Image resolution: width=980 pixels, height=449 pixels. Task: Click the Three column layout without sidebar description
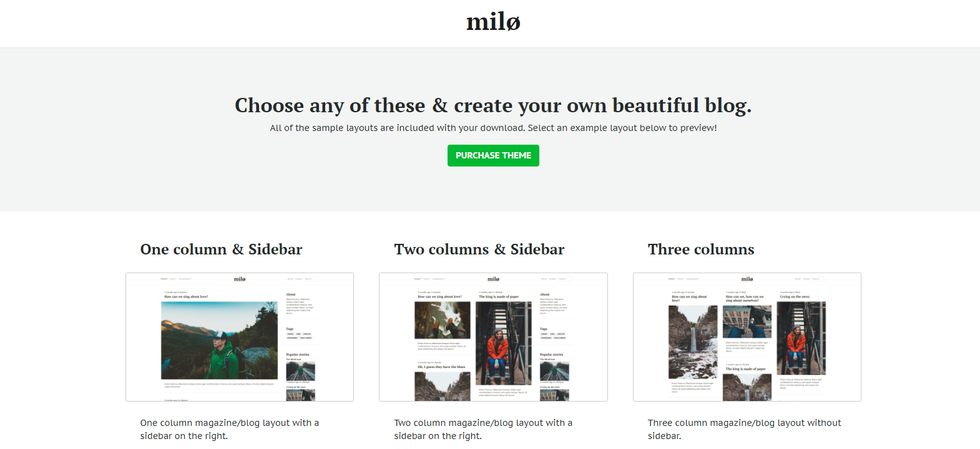pyautogui.click(x=744, y=429)
